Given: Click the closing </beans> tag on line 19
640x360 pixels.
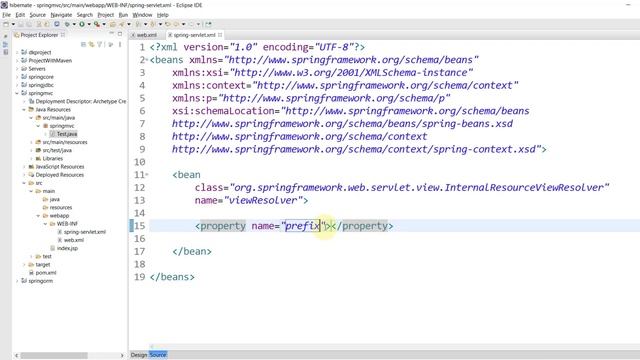Looking at the screenshot, I should (x=172, y=277).
